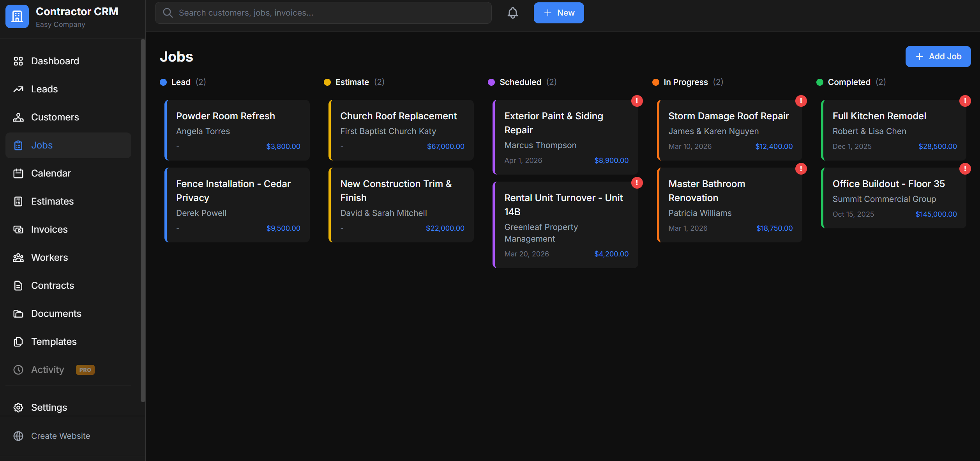This screenshot has height=461, width=980.
Task: Click the New button
Action: 558,12
